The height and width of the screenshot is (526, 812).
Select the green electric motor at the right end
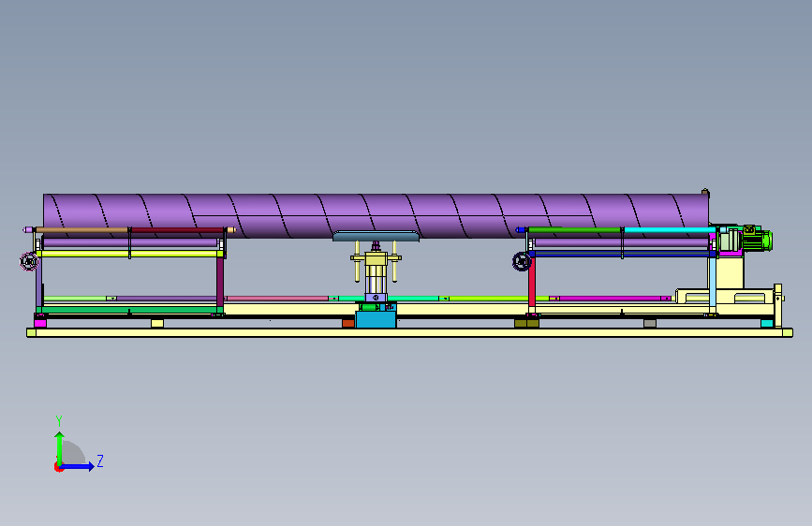pyautogui.click(x=757, y=241)
